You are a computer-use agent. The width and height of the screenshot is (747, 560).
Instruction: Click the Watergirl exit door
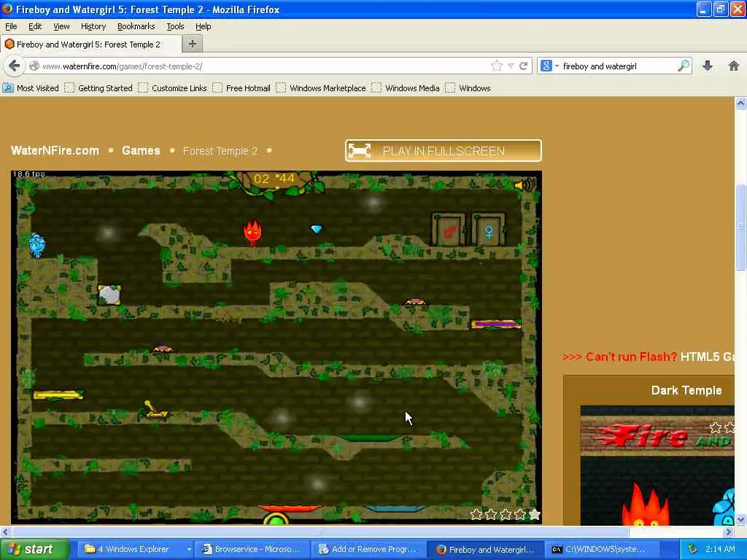tap(489, 230)
